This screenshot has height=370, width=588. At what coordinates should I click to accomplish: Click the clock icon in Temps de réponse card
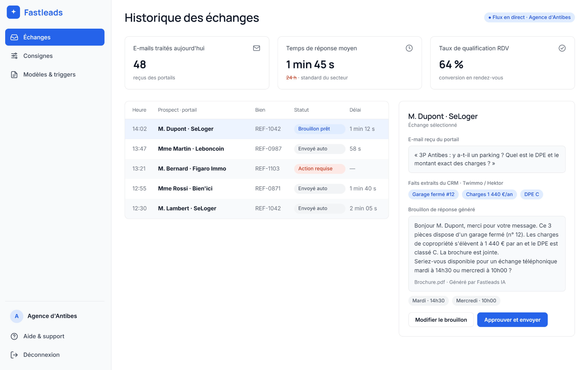[x=409, y=48]
